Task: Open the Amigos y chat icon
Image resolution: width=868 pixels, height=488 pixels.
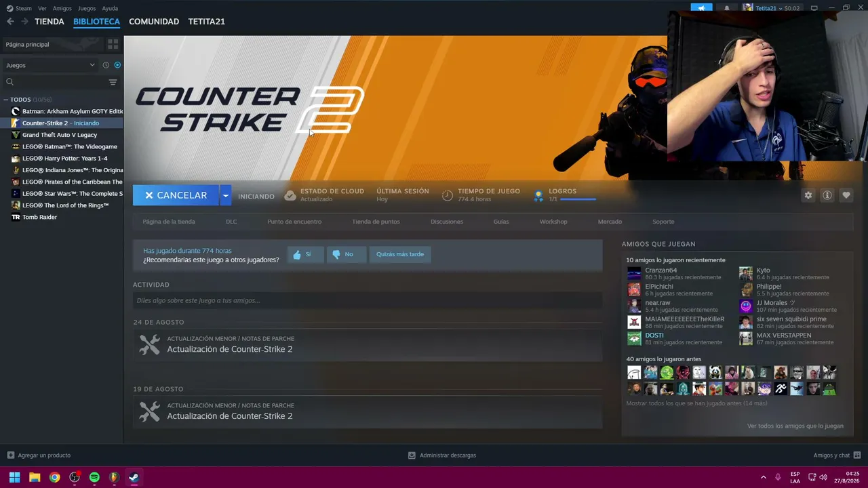Action: pos(857,455)
